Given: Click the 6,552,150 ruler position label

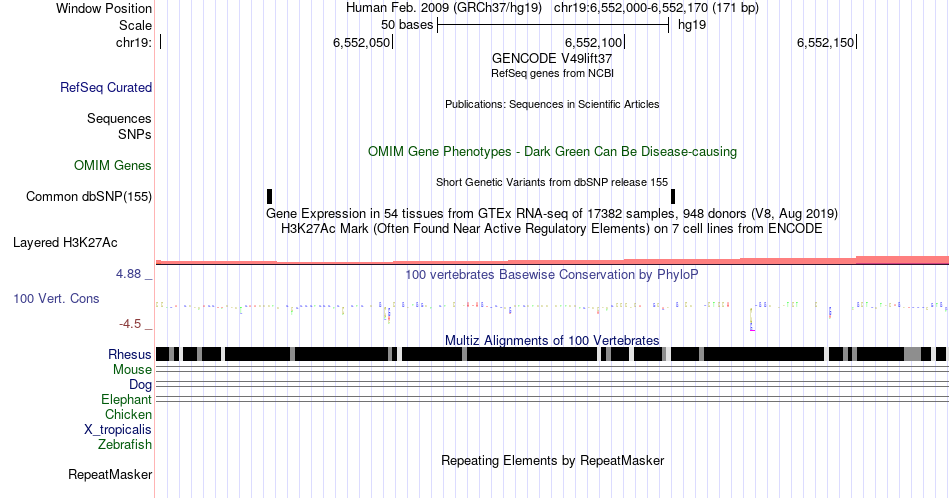Looking at the screenshot, I should point(825,42).
